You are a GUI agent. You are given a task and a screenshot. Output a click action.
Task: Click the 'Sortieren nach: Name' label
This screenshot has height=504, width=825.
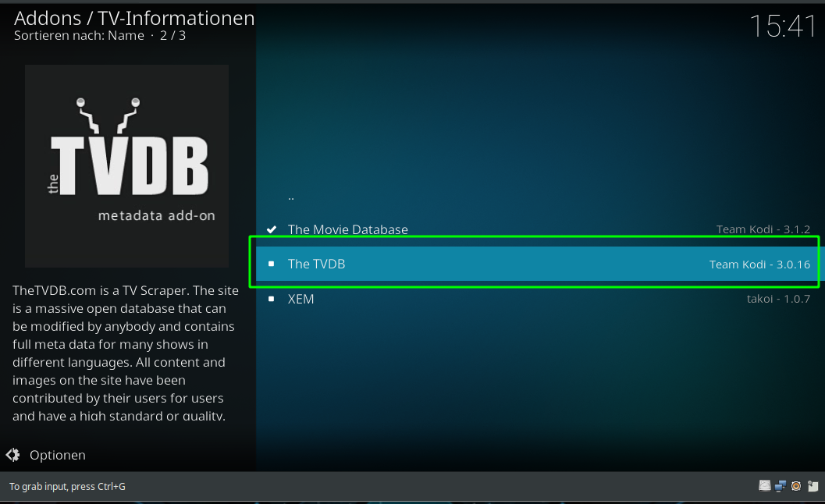tap(79, 35)
